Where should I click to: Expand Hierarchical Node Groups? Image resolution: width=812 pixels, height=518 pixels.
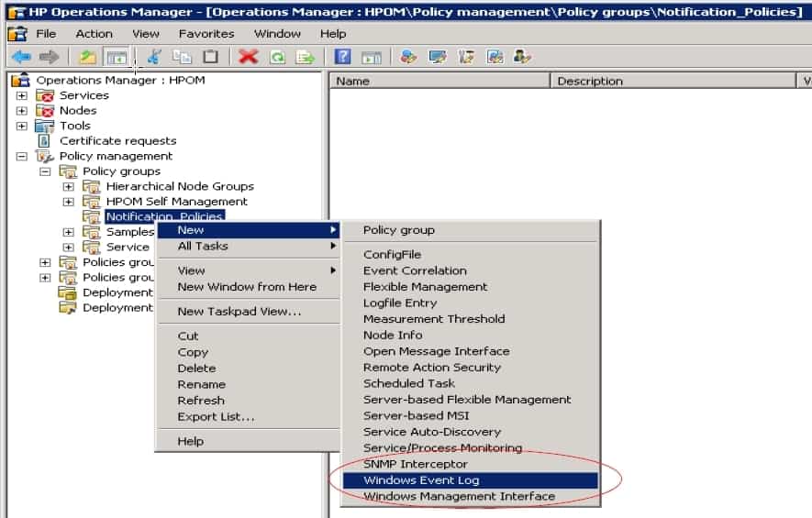pyautogui.click(x=69, y=186)
